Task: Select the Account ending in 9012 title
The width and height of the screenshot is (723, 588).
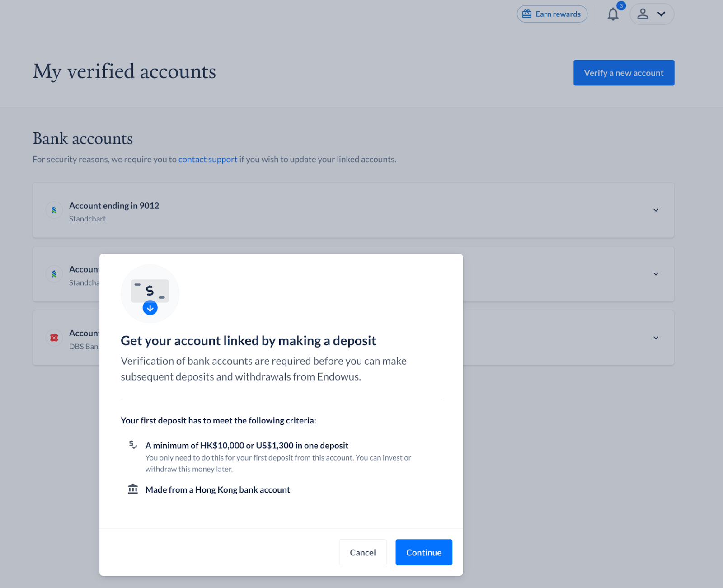Action: pyautogui.click(x=114, y=206)
